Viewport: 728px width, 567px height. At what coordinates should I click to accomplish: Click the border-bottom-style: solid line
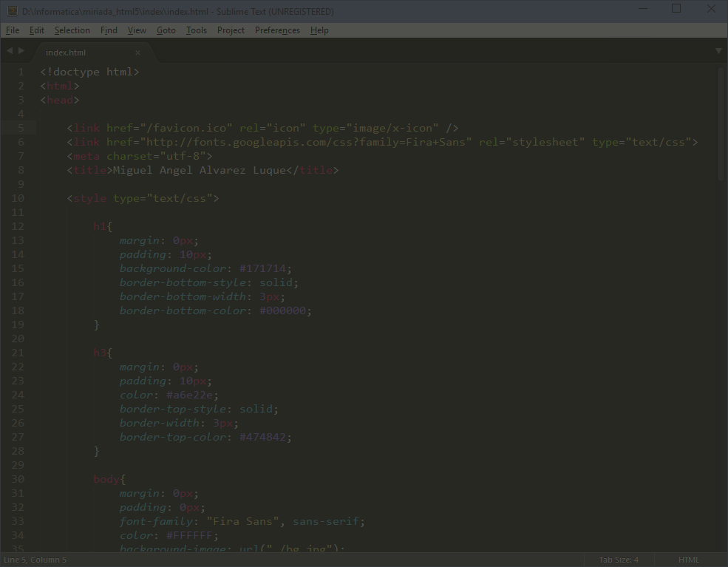209,283
